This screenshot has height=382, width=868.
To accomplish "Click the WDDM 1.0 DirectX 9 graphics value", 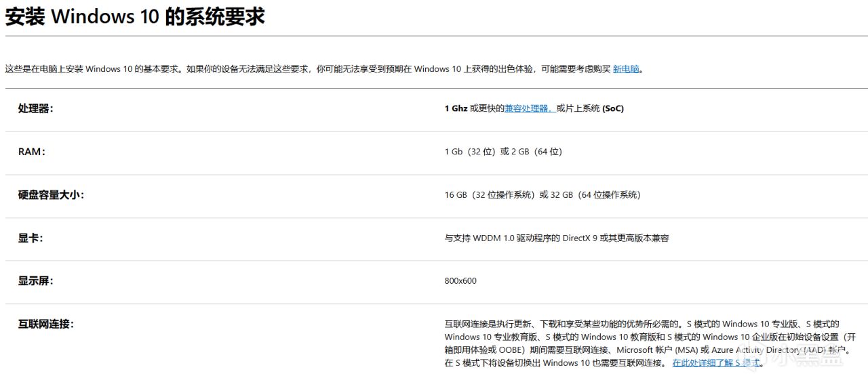I will coord(557,238).
